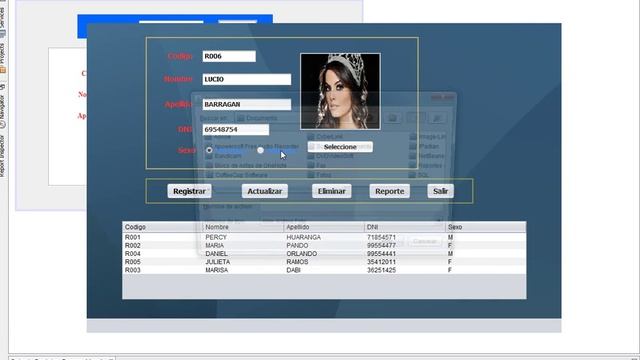Select the DABI surname cell
Image resolution: width=640 pixels, height=360 pixels.
(x=324, y=270)
